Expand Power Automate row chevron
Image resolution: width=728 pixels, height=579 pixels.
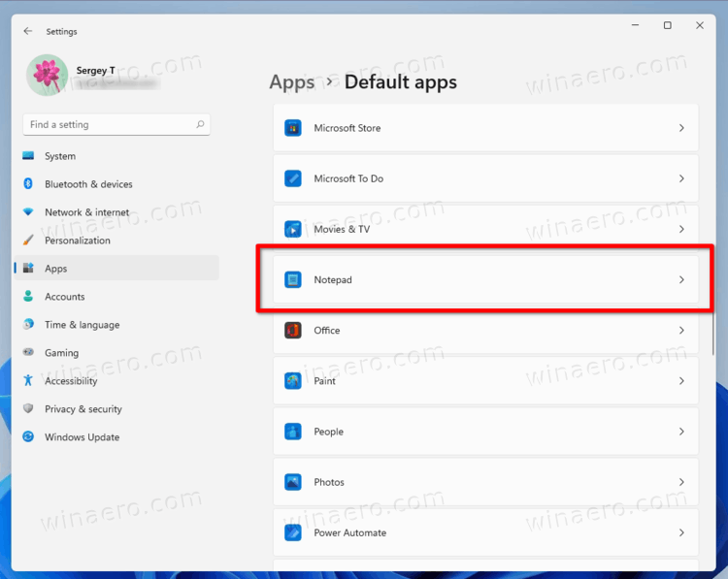pos(681,532)
